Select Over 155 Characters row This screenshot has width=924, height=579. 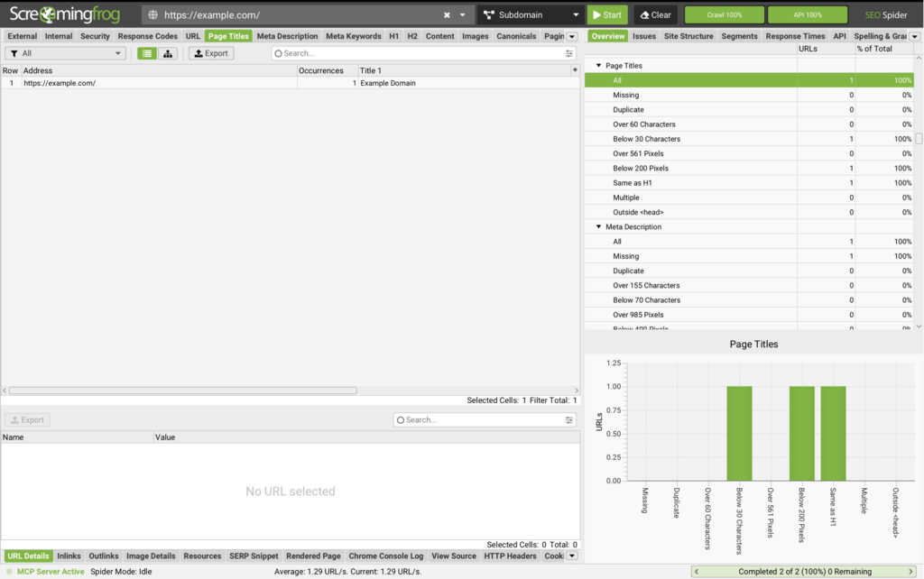[x=749, y=285]
